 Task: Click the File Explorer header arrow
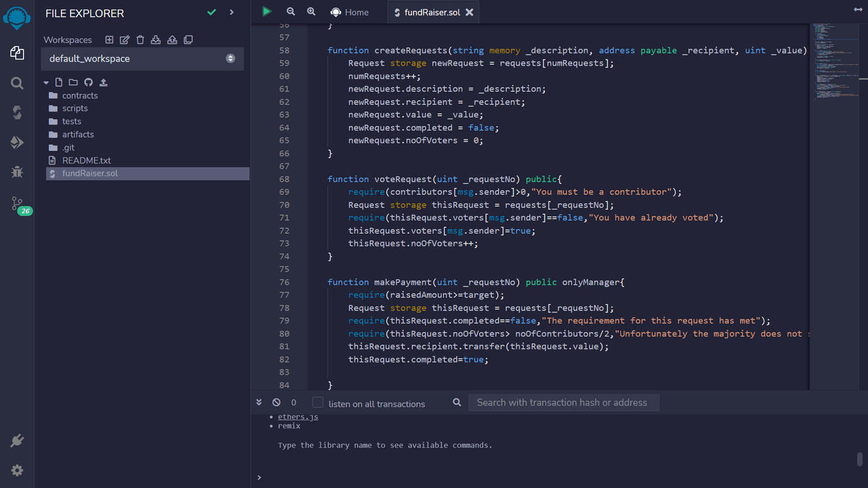(231, 12)
